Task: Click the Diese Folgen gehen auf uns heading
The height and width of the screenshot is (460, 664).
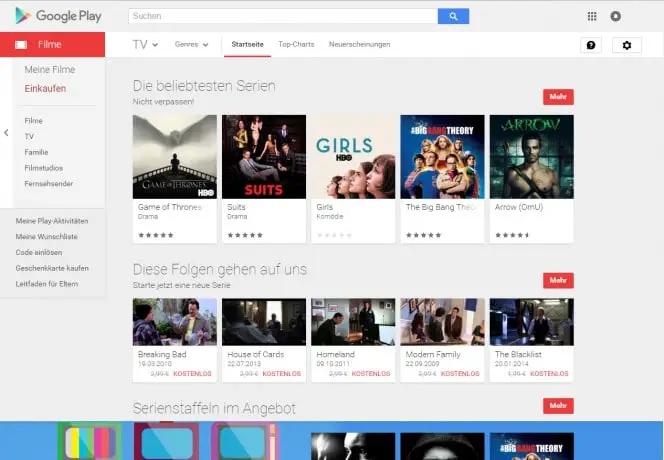Action: pyautogui.click(x=220, y=269)
